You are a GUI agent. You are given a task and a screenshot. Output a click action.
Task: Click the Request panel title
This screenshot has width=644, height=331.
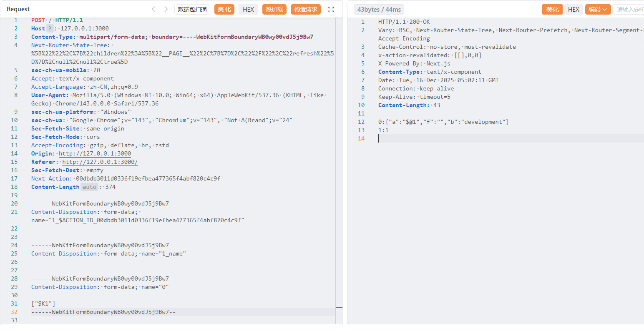(18, 9)
